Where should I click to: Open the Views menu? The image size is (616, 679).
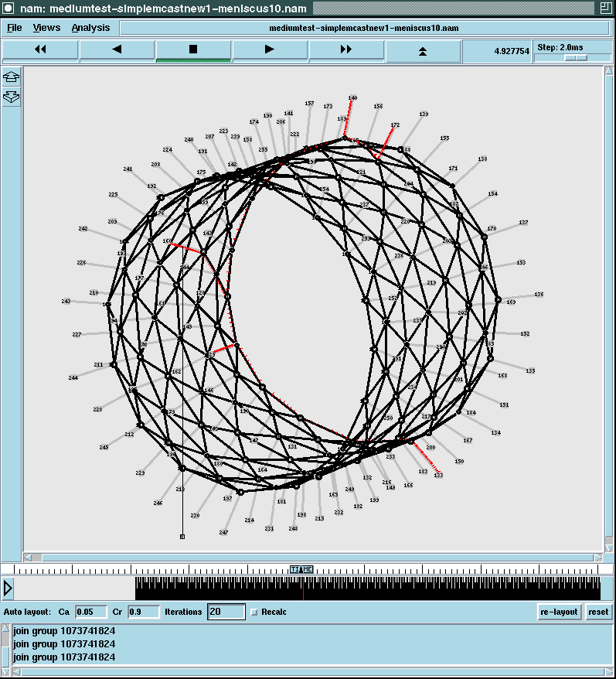46,28
